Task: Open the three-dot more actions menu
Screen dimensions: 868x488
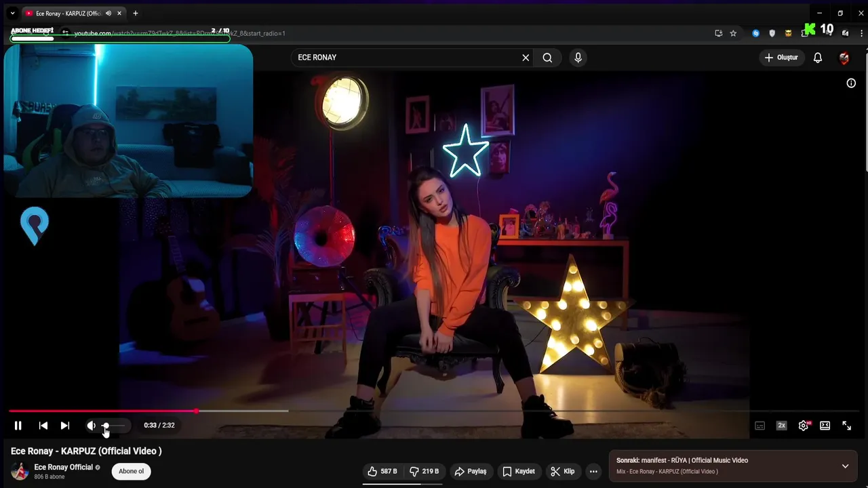Action: click(593, 471)
